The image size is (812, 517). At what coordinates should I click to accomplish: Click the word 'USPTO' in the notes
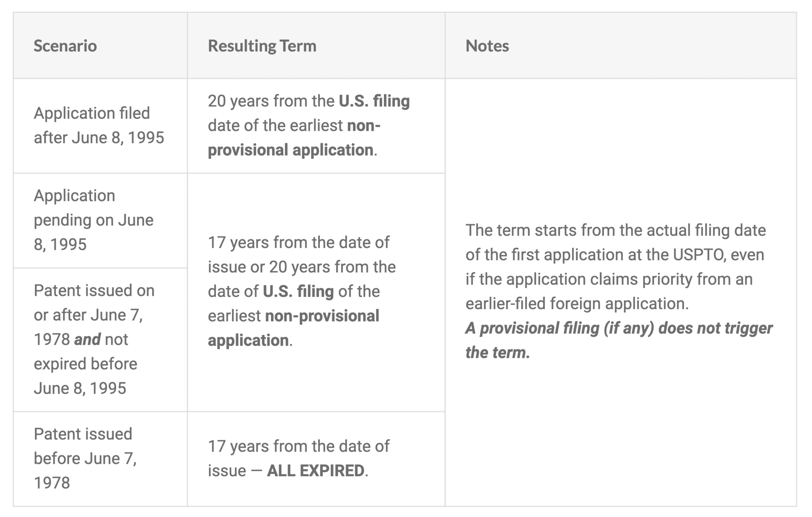point(699,255)
